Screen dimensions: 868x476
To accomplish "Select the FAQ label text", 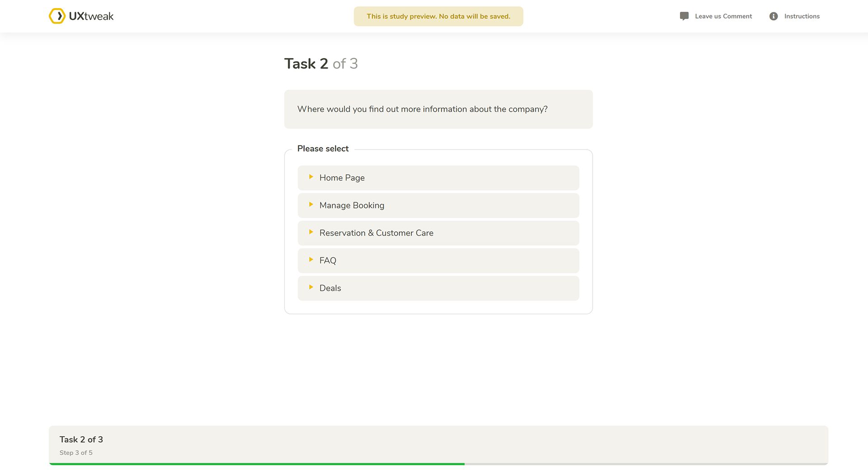I will click(x=328, y=261).
